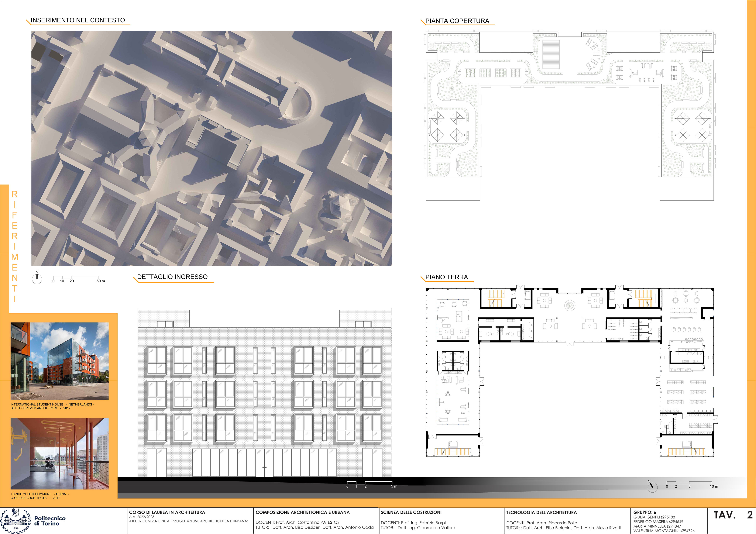Viewport: 756px width, 534px height.
Task: Select the DETTAGLIO INGRESSO heading
Action: pos(172,277)
